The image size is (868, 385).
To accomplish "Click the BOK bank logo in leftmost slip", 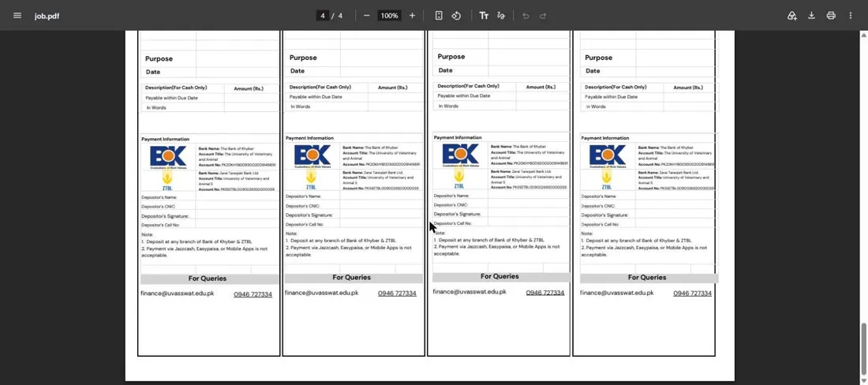I will coord(168,156).
